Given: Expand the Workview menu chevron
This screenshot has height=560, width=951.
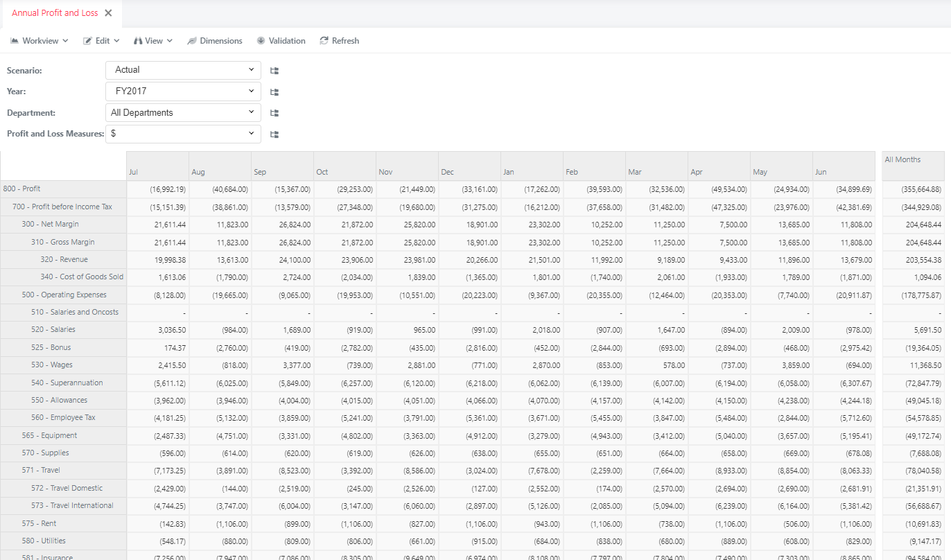Looking at the screenshot, I should point(66,41).
